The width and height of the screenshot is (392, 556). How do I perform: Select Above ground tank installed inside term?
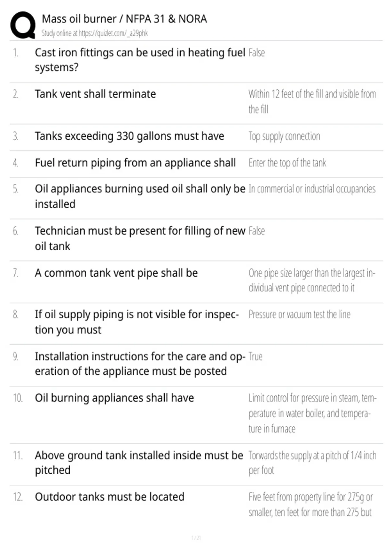coord(139,463)
